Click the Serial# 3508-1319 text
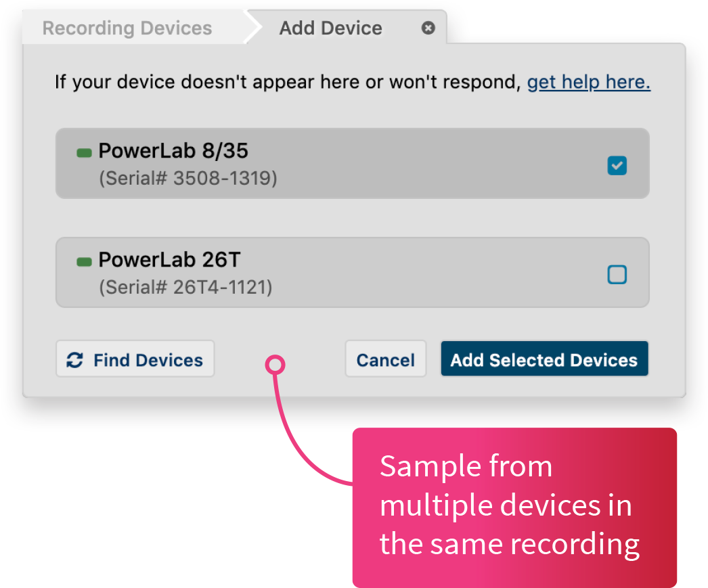 click(187, 179)
